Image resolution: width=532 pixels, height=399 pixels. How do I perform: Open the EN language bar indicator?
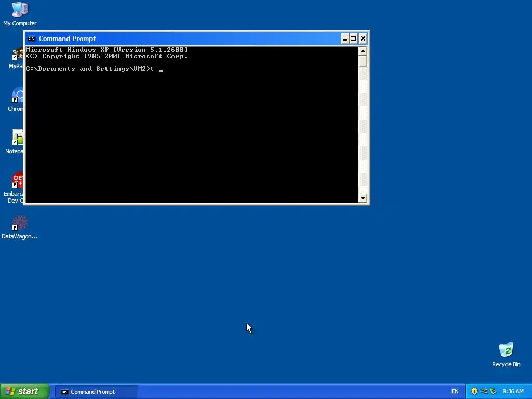(455, 392)
